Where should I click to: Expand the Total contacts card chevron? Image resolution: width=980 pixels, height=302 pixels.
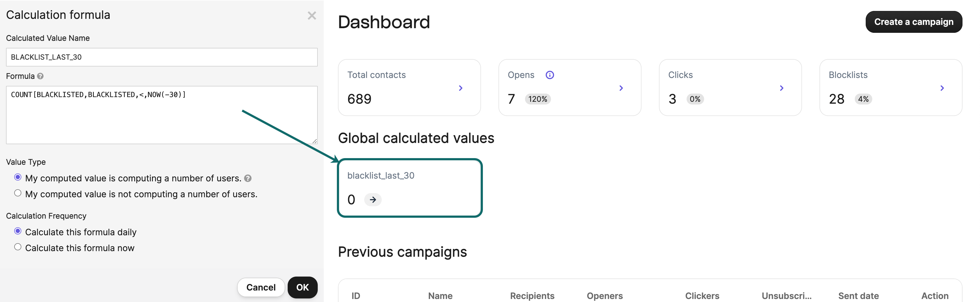(x=460, y=88)
